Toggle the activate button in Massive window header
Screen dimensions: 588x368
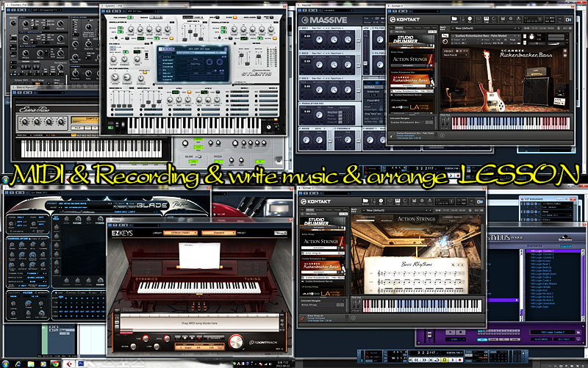coord(300,10)
